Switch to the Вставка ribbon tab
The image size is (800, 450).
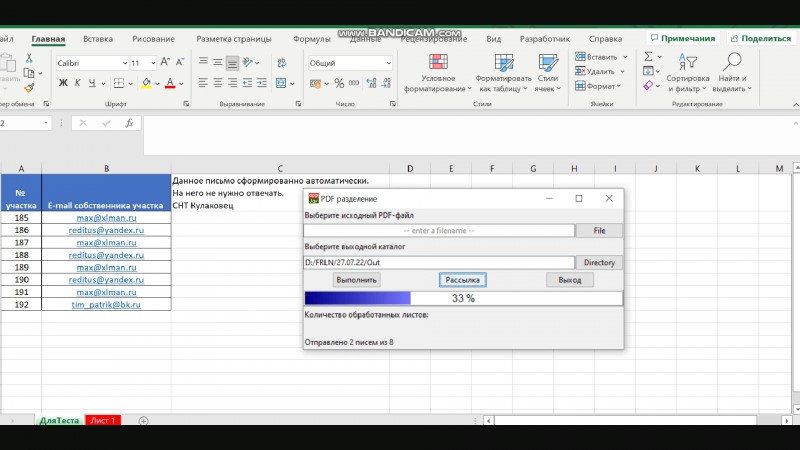(x=98, y=39)
